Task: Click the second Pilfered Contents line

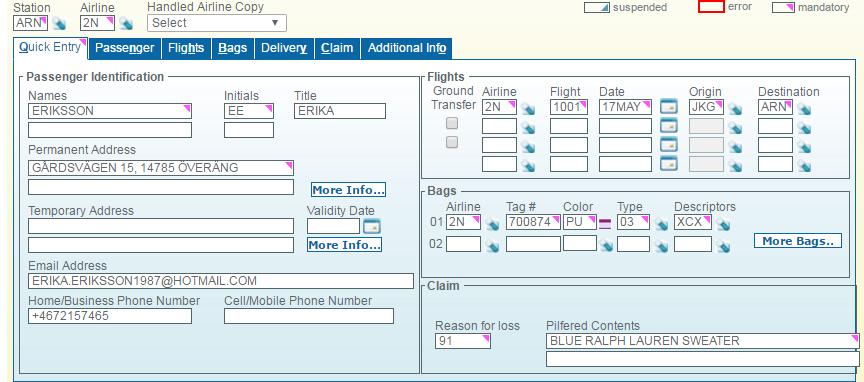Action: [703, 359]
